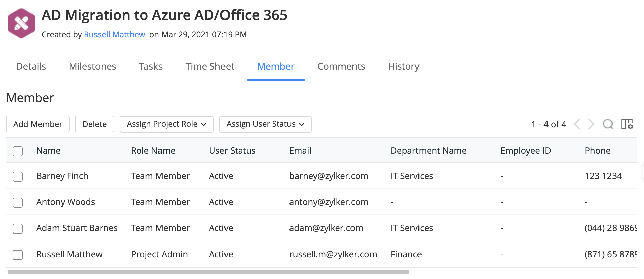Sort by the Role Name column header
Screen dimensions: 644x279
tap(153, 151)
